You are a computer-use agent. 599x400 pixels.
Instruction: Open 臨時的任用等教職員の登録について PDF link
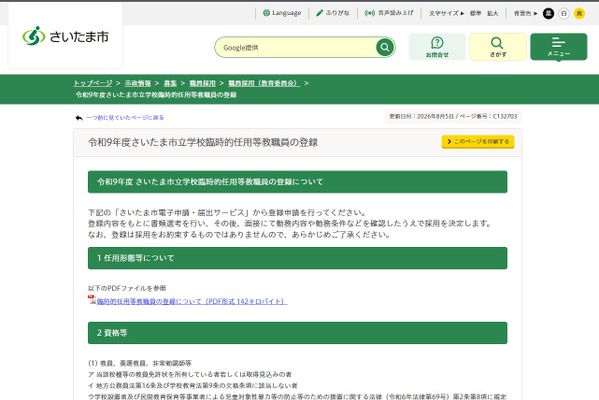(x=192, y=301)
